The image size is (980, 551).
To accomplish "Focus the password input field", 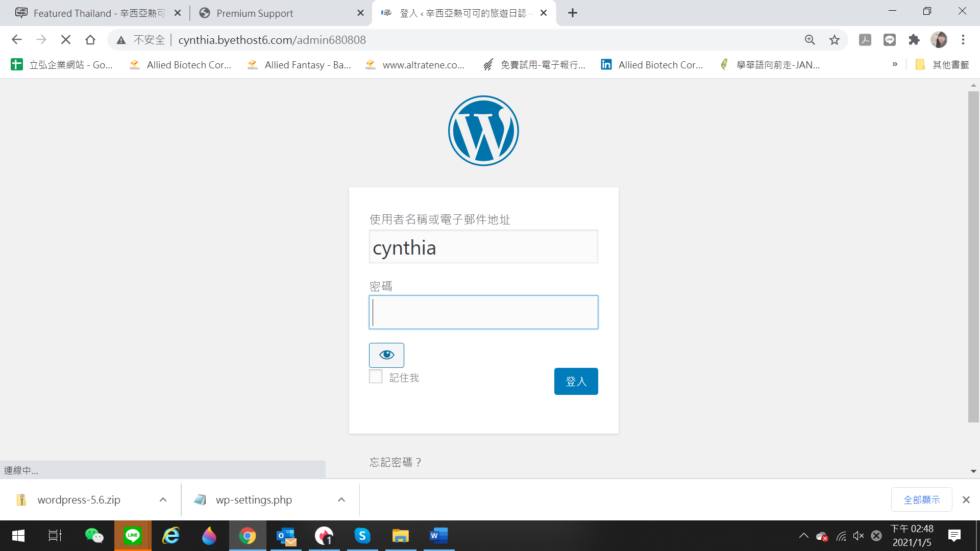I will (483, 312).
